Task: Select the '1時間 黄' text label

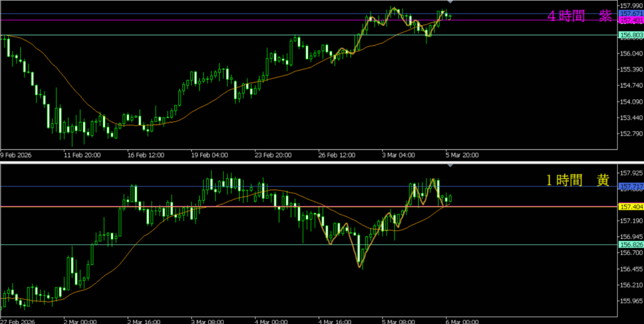Action: coord(577,180)
